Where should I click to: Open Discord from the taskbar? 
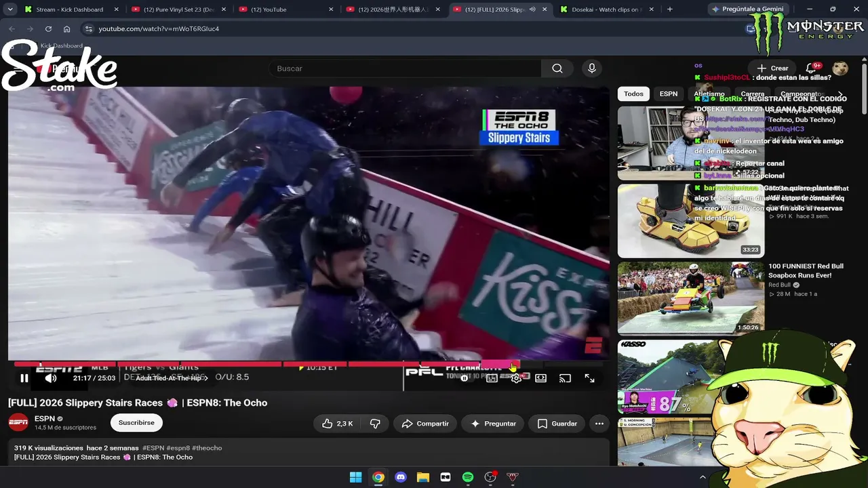(x=401, y=477)
